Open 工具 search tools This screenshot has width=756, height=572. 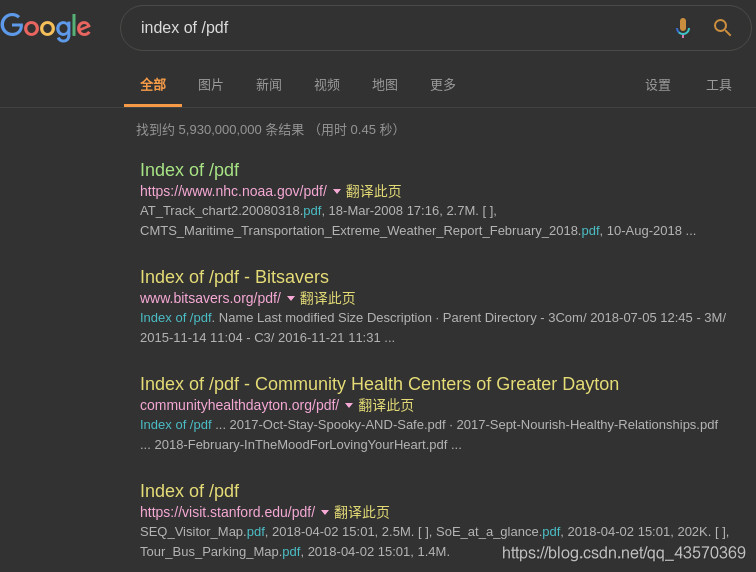(x=719, y=85)
